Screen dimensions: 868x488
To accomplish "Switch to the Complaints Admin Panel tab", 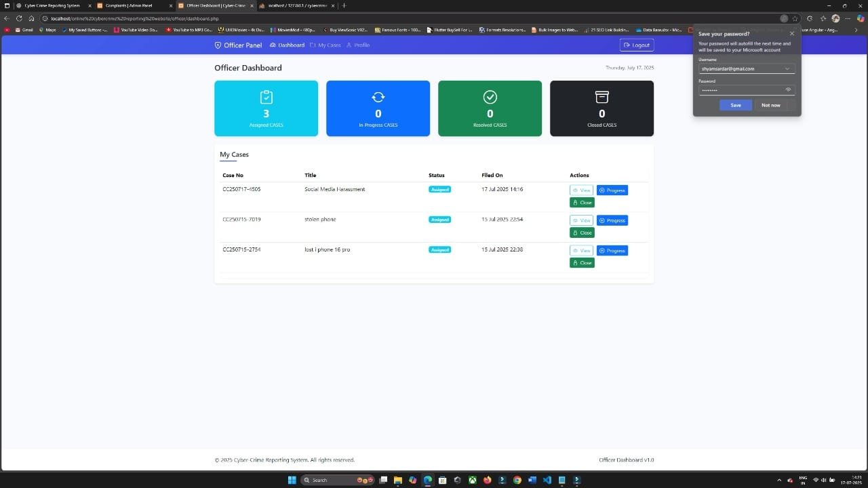I will tap(128, 5).
